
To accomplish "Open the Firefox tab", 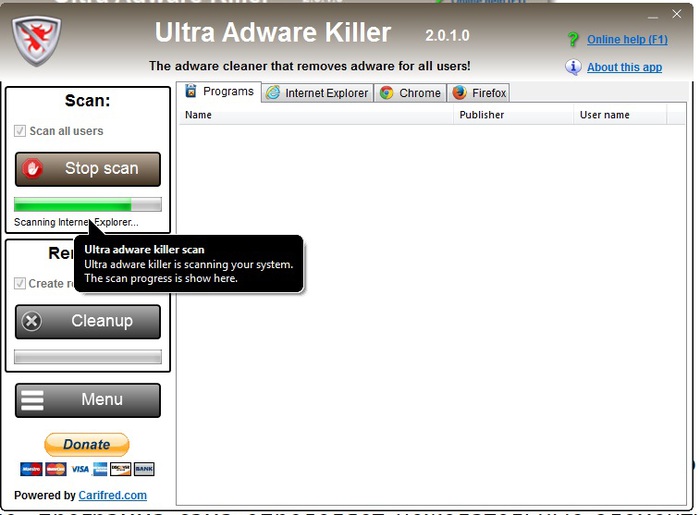I will 479,93.
